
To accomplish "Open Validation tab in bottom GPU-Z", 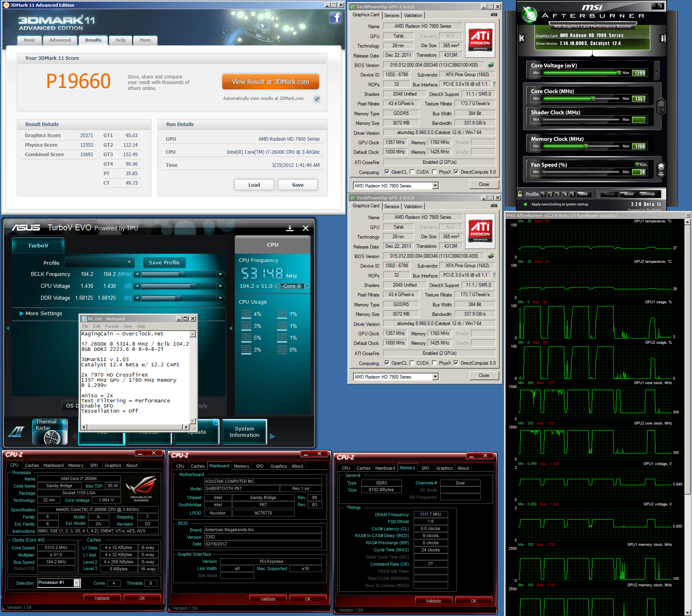I will pyautogui.click(x=413, y=207).
